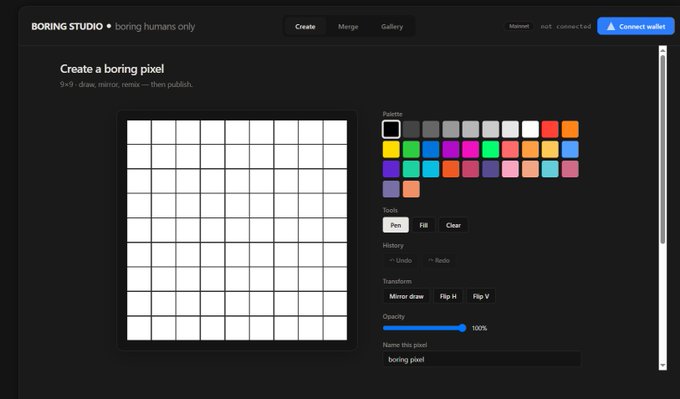Pick the white palette swatch
Screen dimensions: 680x399
530,129
